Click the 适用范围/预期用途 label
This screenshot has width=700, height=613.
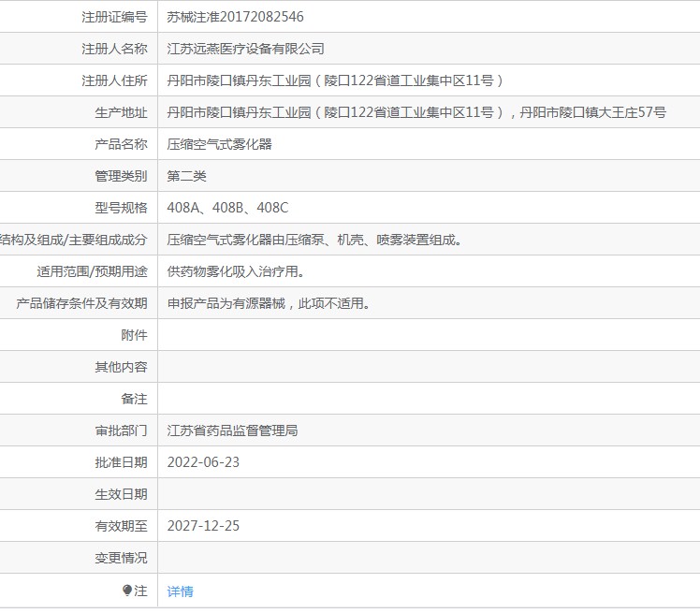[x=92, y=271]
